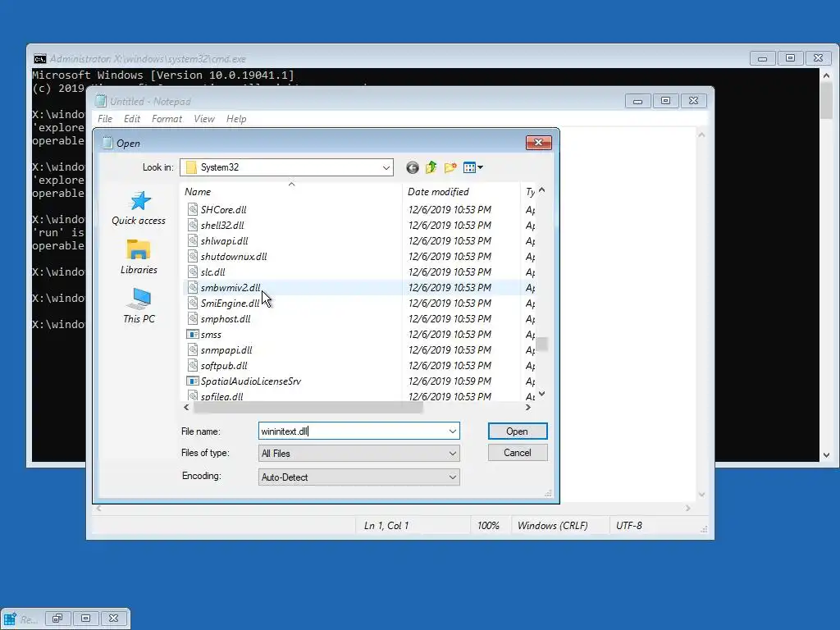Click the slc.dll file icon
This screenshot has width=840, height=630.
tap(192, 272)
